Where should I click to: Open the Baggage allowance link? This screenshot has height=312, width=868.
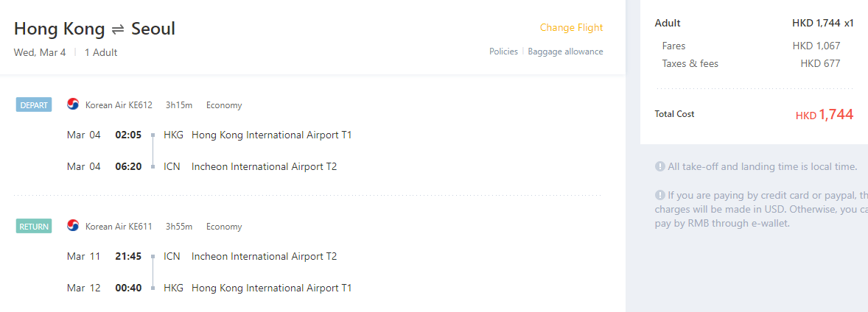(565, 52)
